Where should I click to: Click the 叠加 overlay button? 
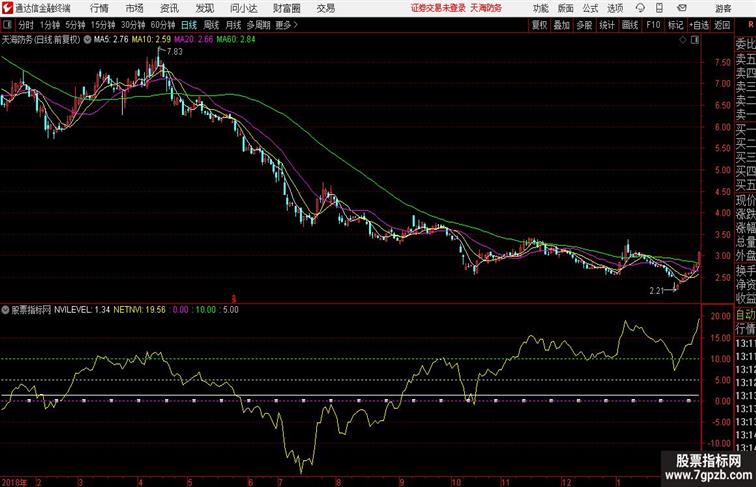pos(562,25)
